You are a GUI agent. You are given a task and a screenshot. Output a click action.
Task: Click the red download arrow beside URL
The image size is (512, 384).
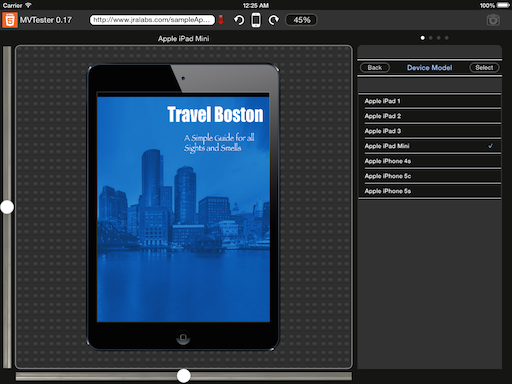[x=221, y=20]
